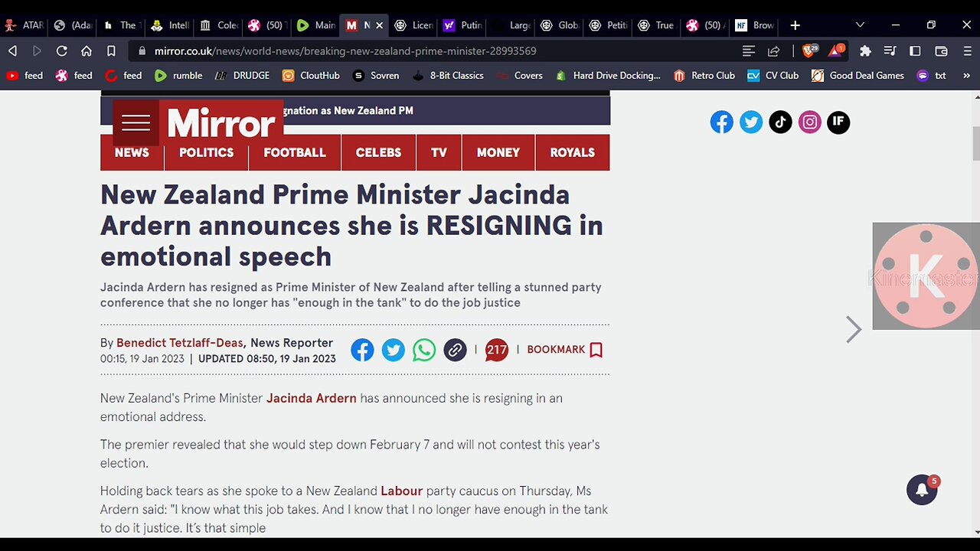Open the Covers bookmark
Viewport: 980px width, 551px height.
pos(519,76)
